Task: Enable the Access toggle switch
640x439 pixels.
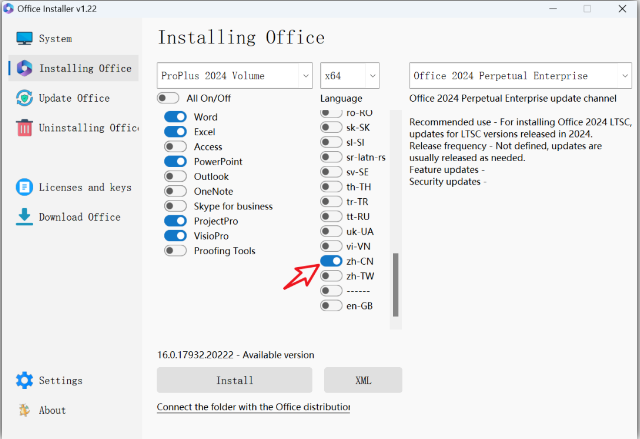Action: coord(175,147)
